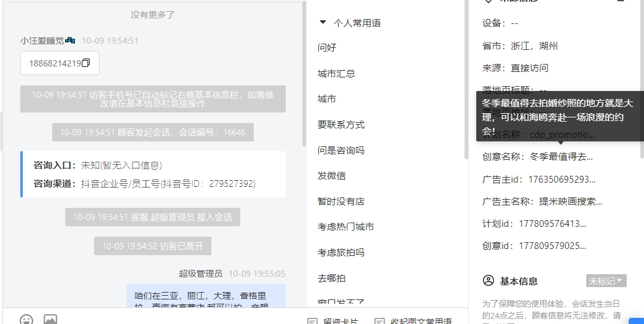
Task: Select quick phrase 城市
Action: click(x=327, y=99)
